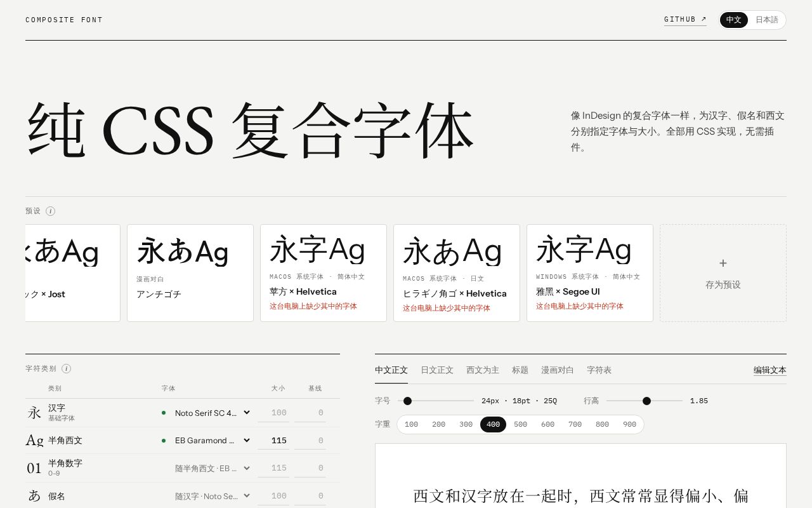Click the 半角数字 size field
This screenshot has width=812, height=508.
click(273, 468)
